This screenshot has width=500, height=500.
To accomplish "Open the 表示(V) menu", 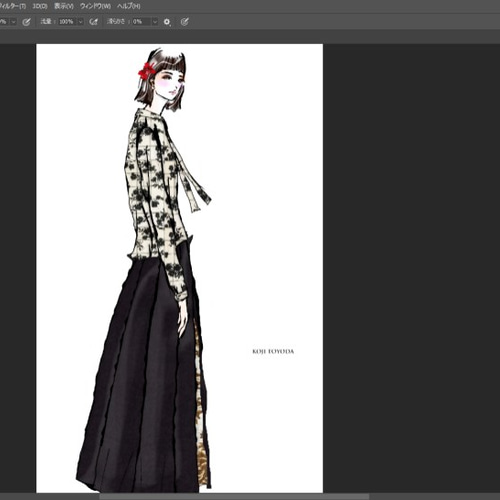I will (64, 6).
